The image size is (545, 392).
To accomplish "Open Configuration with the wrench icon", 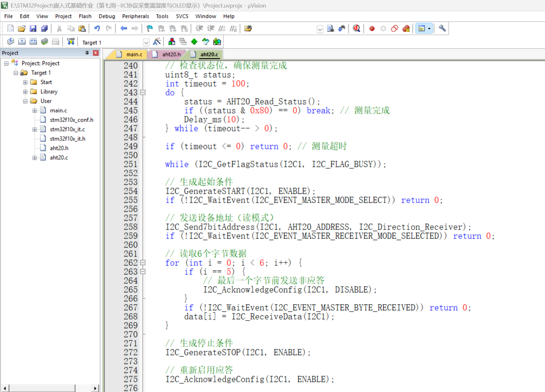I will (442, 29).
